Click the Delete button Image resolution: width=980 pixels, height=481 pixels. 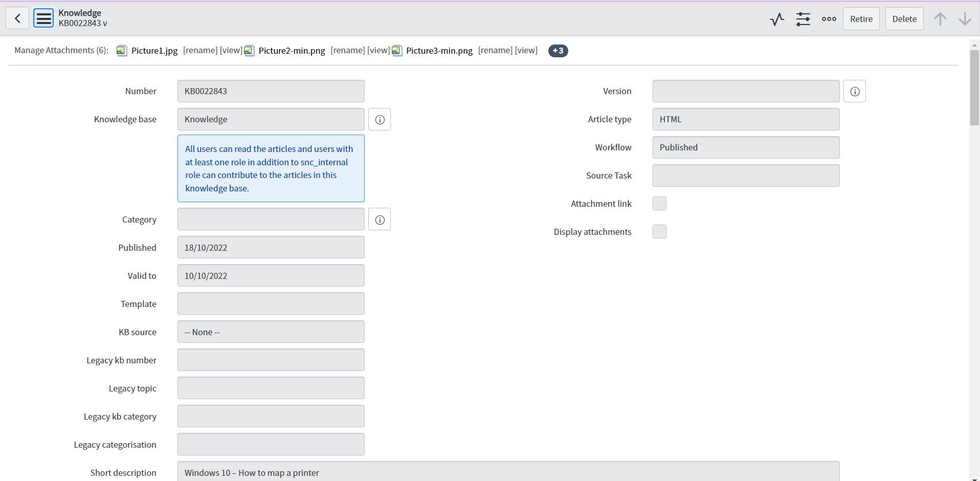(x=904, y=19)
